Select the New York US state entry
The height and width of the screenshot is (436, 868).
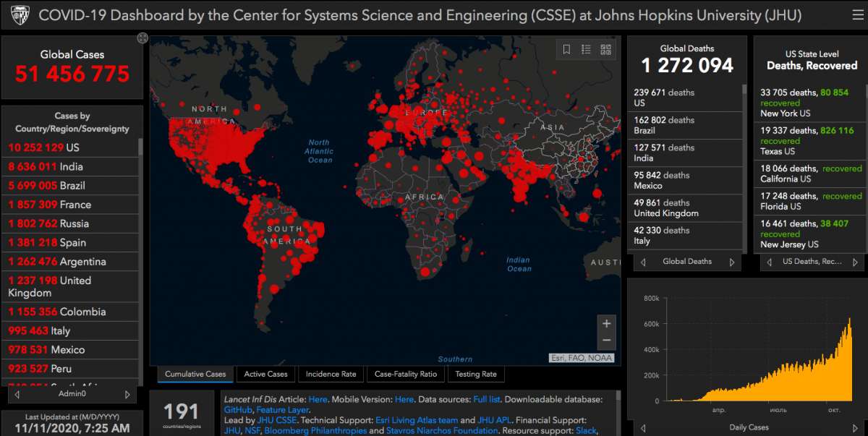point(809,103)
